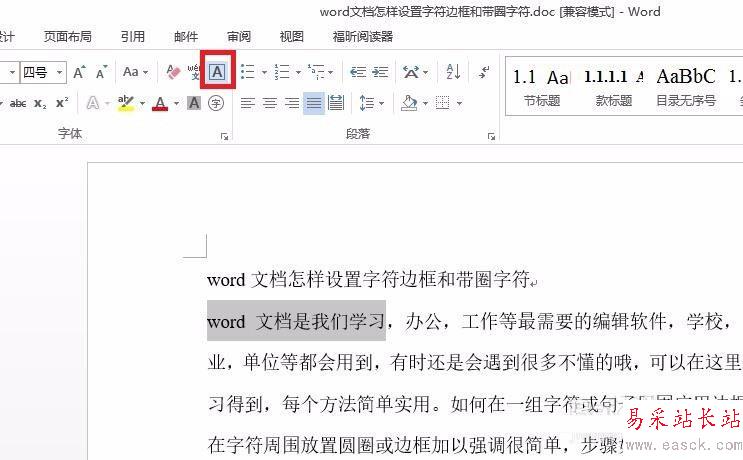The width and height of the screenshot is (743, 460).
Task: Toggle character shading
Action: tap(193, 103)
